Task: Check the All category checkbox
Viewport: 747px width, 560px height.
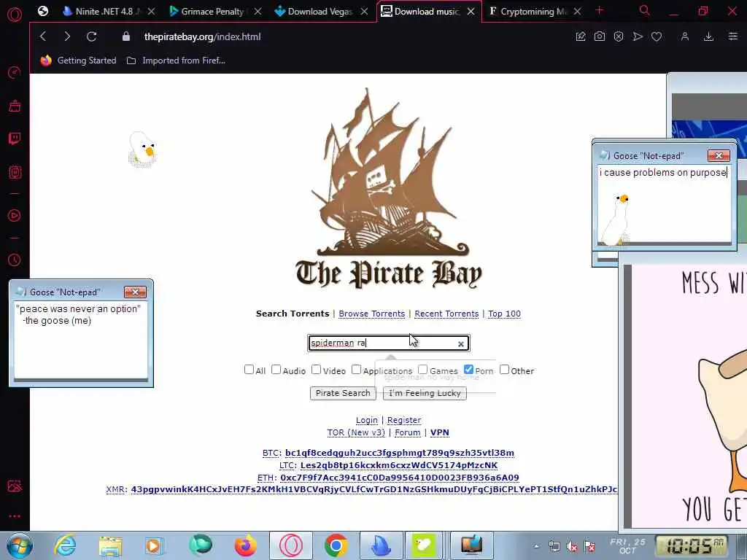Action: (249, 370)
